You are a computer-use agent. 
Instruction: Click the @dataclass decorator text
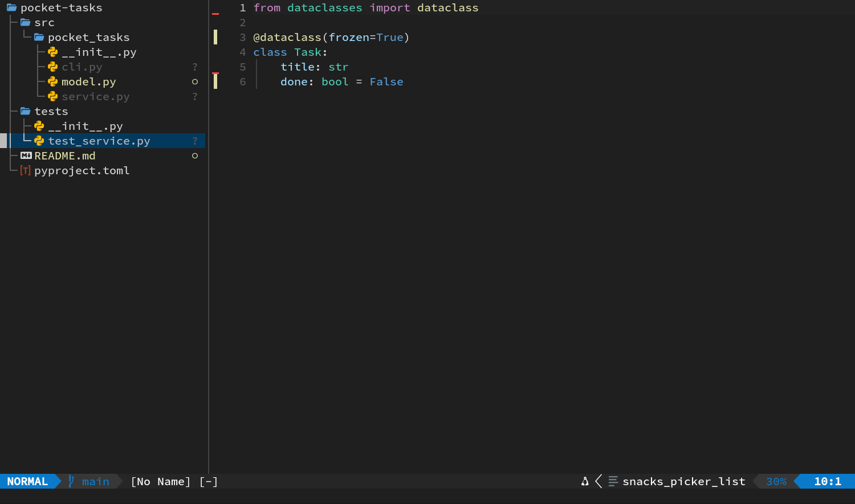point(287,38)
